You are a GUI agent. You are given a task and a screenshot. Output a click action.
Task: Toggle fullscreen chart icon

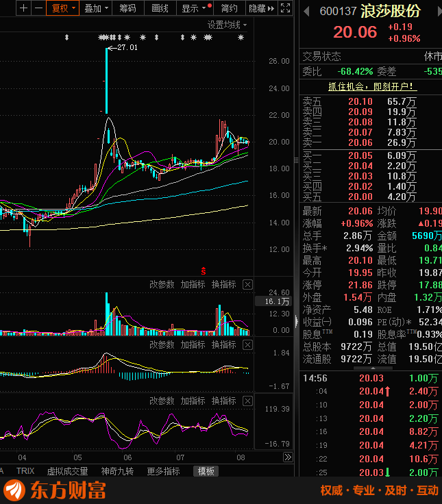(285, 8)
